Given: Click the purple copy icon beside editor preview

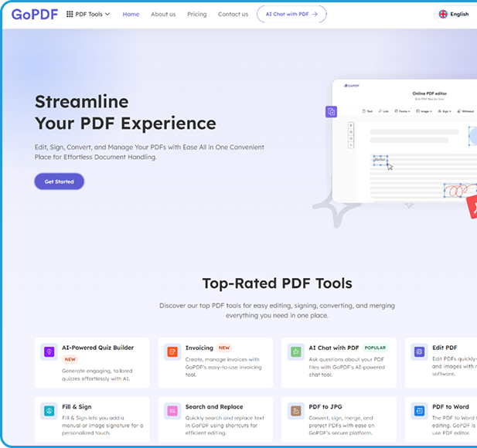Looking at the screenshot, I should 331,111.
